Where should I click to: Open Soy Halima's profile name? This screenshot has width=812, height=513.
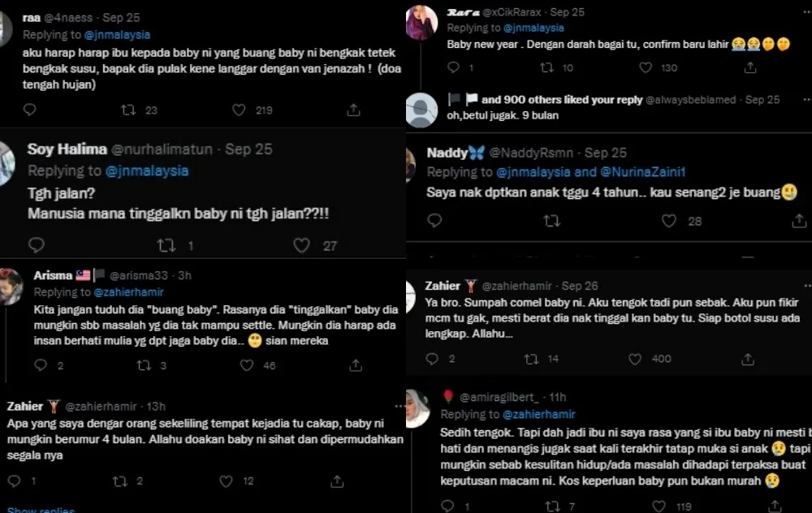click(67, 149)
